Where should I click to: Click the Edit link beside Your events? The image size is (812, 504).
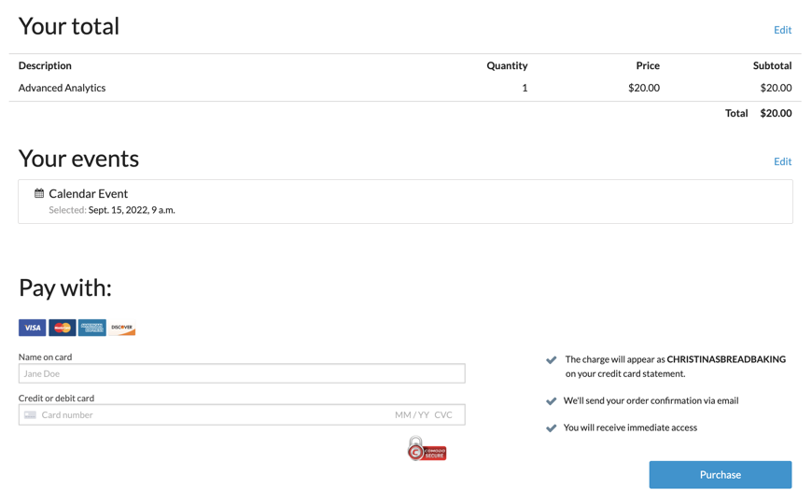pyautogui.click(x=782, y=161)
